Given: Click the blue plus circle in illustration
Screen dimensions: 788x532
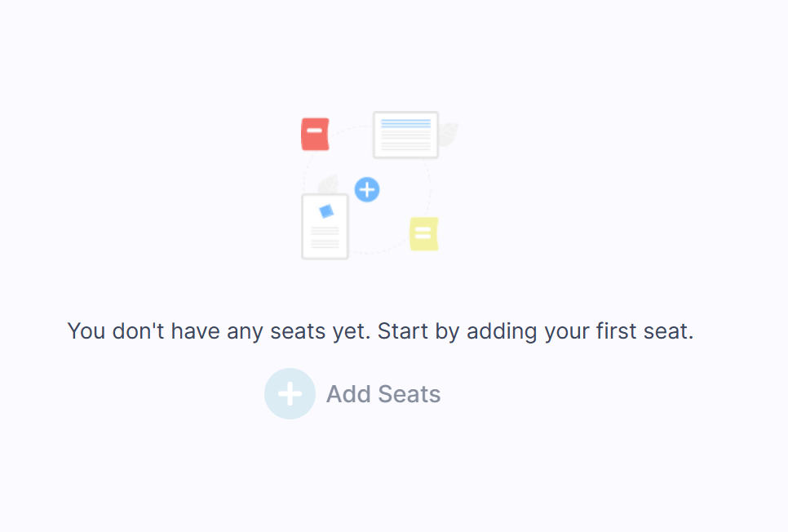Looking at the screenshot, I should [x=367, y=189].
